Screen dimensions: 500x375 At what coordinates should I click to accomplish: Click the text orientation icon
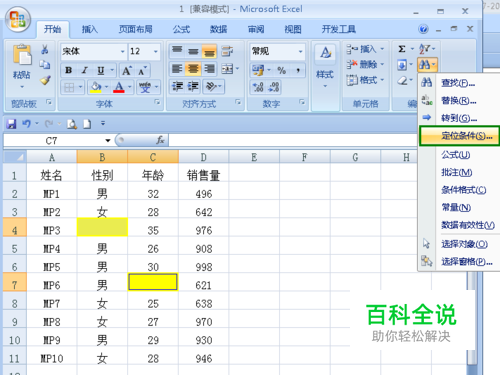pyautogui.click(x=211, y=87)
